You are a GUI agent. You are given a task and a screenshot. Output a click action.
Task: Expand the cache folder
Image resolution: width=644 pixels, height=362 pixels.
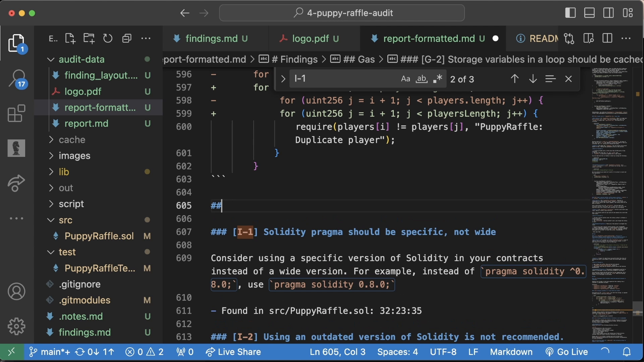click(72, 140)
